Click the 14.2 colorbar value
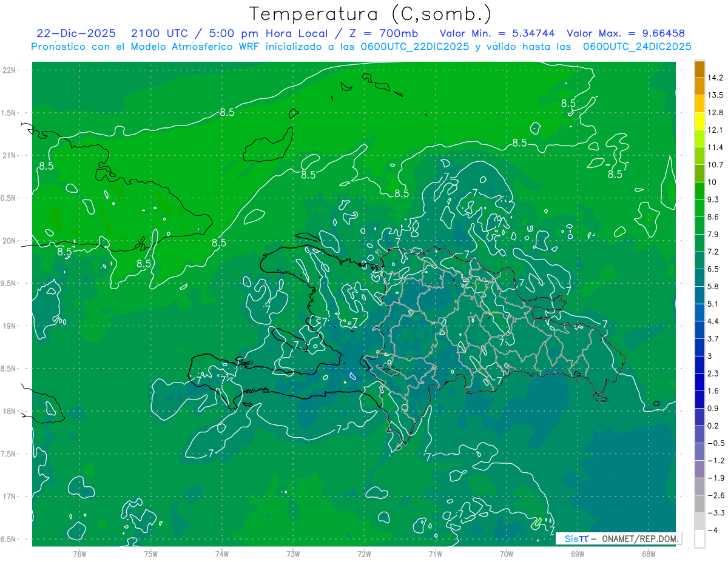728x562 pixels. (716, 78)
